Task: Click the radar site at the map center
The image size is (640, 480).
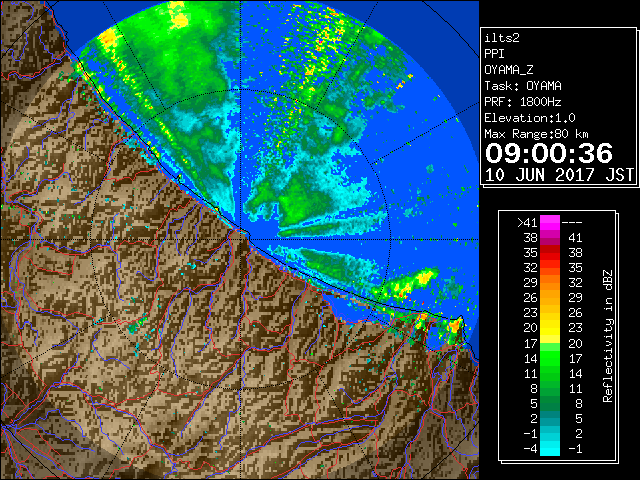Action: point(240,240)
